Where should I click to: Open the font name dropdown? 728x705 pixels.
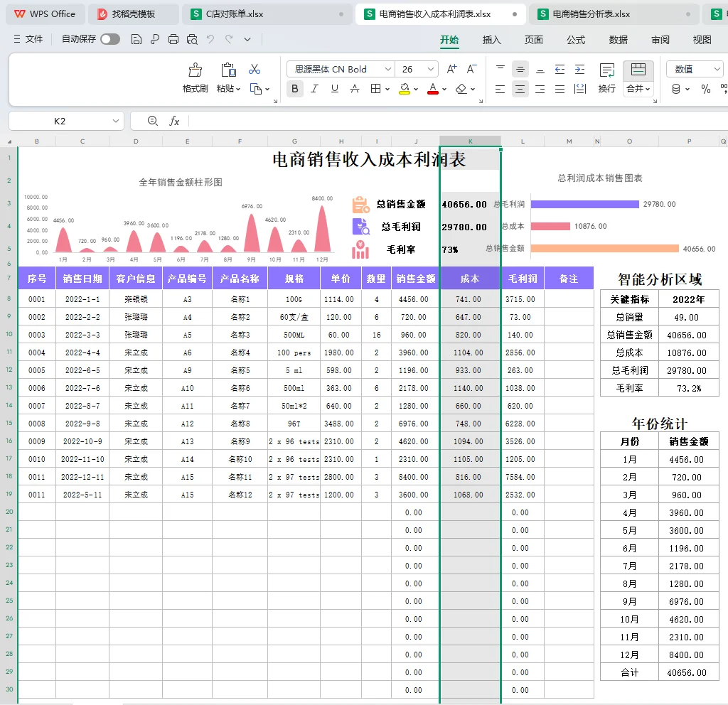click(x=387, y=69)
